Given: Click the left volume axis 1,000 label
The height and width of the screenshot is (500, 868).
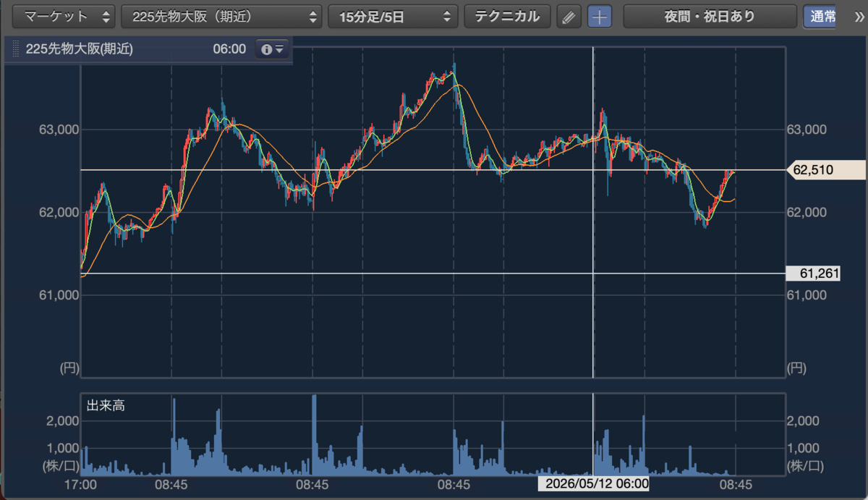Looking at the screenshot, I should [x=61, y=448].
